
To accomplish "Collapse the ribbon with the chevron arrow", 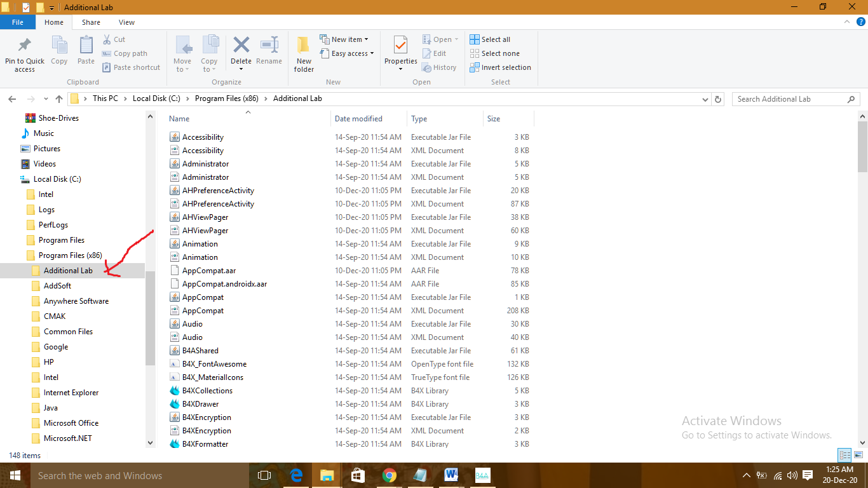I will coord(848,22).
